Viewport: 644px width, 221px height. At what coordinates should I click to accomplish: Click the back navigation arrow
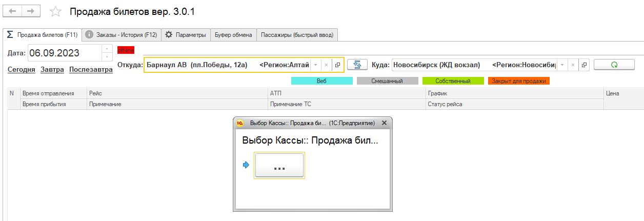coord(13,11)
